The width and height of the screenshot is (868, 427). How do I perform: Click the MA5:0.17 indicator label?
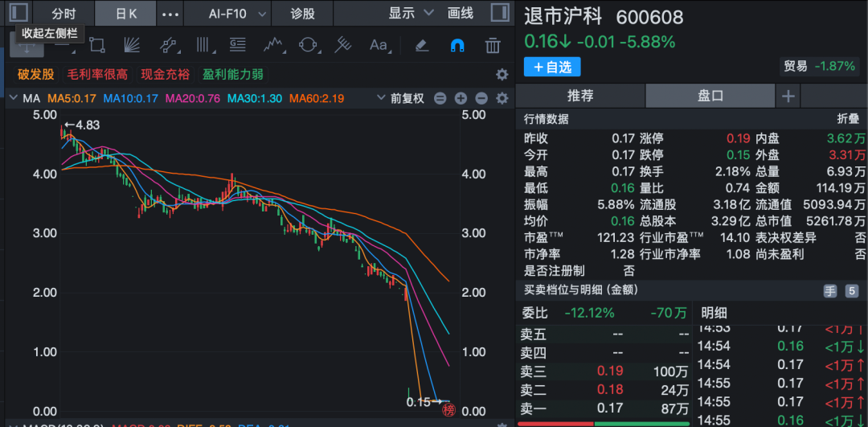(x=72, y=99)
